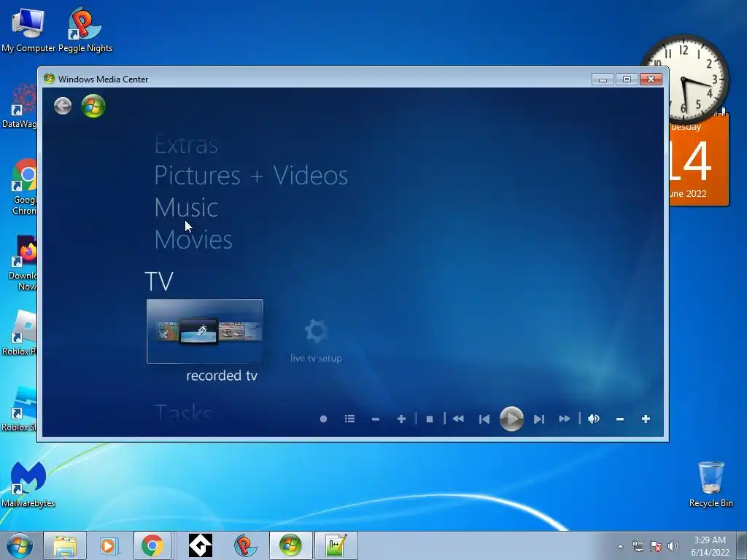Launch Windows Media Player from taskbar
Viewport: 747px width, 560px height.
coord(108,545)
